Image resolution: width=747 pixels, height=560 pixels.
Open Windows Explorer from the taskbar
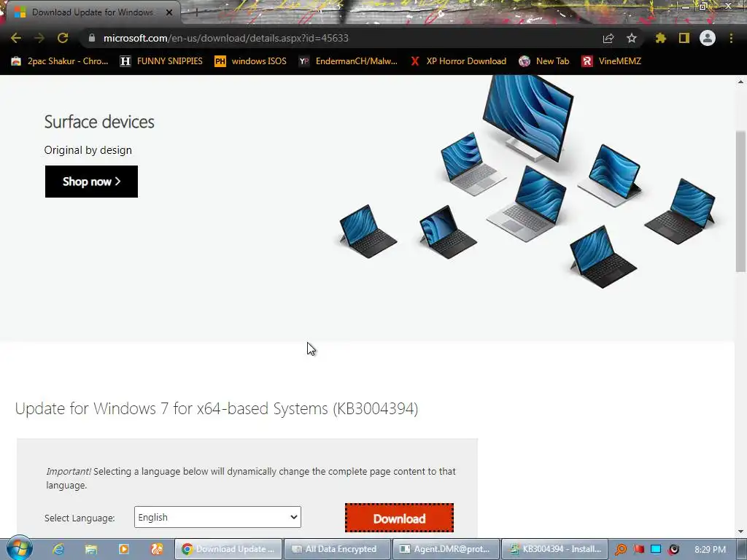(91, 549)
